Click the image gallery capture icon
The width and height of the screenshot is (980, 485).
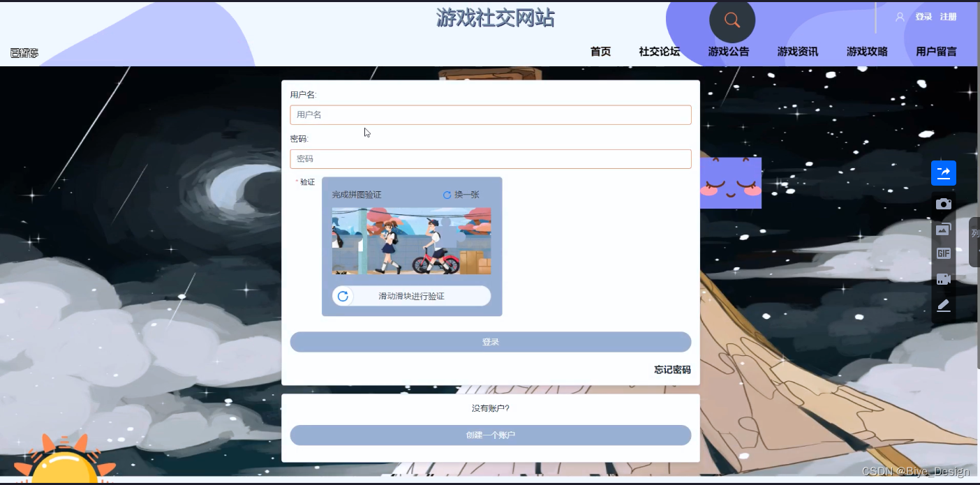point(944,229)
